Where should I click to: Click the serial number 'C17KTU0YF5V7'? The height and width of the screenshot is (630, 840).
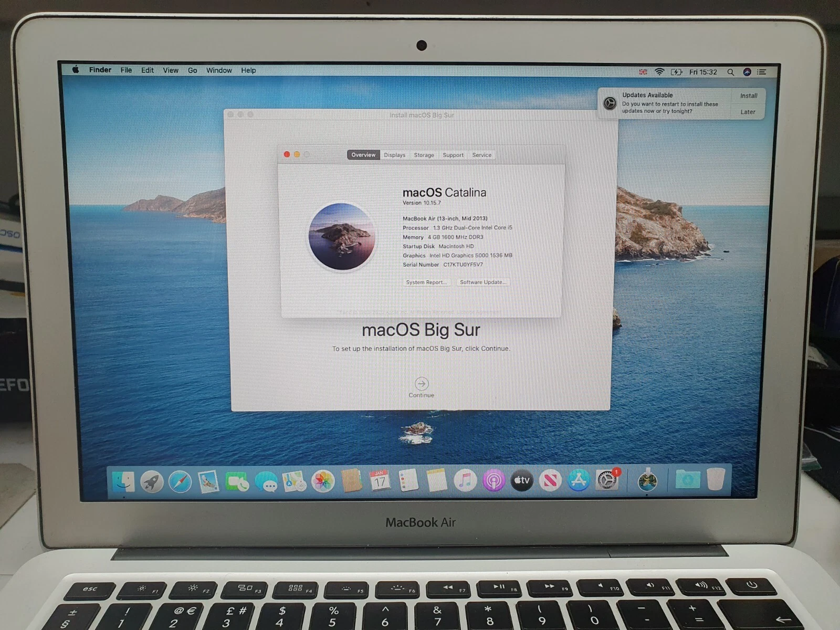463,265
